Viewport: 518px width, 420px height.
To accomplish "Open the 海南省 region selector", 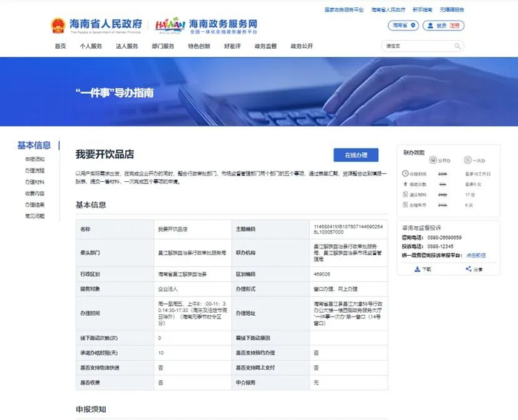I will (403, 25).
